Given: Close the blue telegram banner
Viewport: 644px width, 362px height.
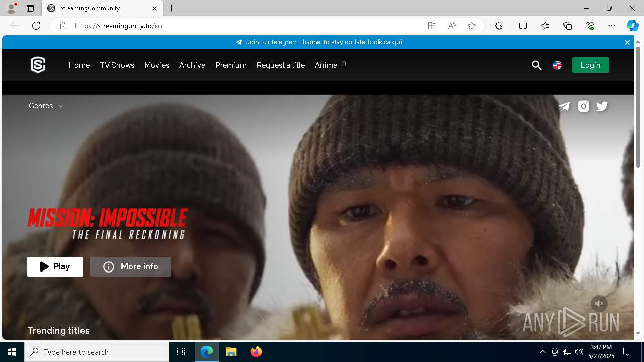Looking at the screenshot, I should [x=627, y=42].
